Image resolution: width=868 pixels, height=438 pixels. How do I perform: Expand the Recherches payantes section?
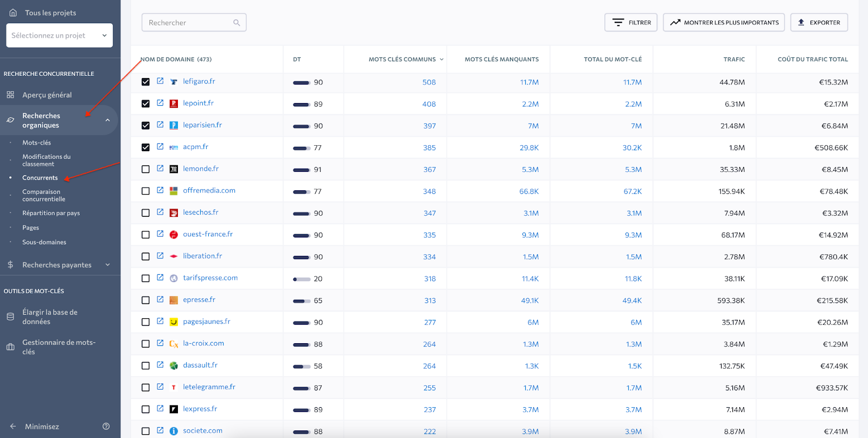(107, 265)
